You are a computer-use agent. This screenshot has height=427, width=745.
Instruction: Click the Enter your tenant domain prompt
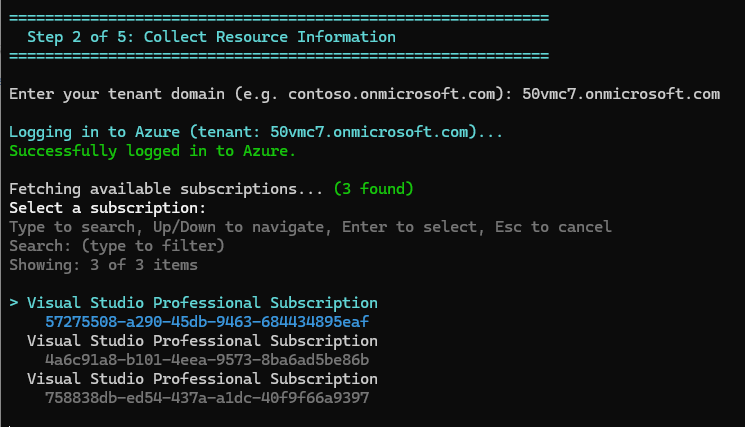click(260, 94)
